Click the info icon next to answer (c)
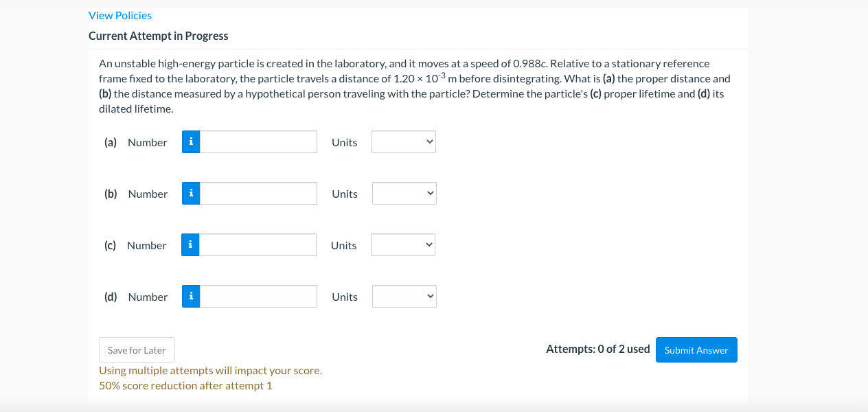Viewport: 868px width, 412px height. pos(190,244)
